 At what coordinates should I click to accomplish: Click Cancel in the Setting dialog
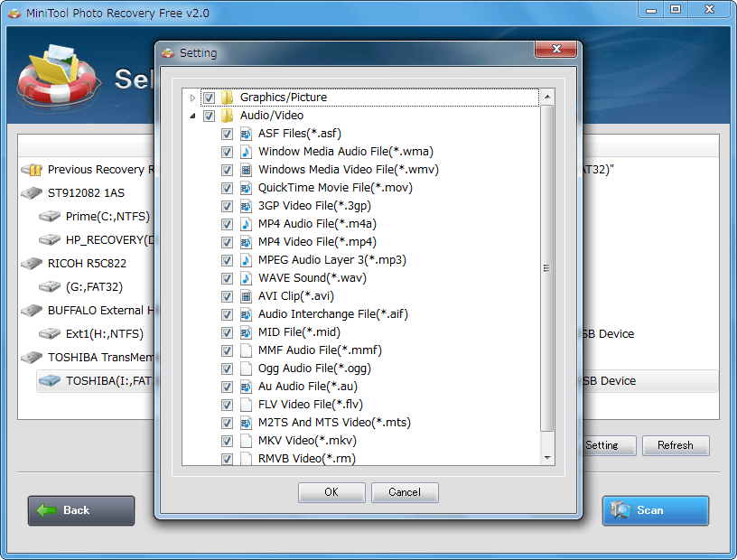(x=405, y=492)
